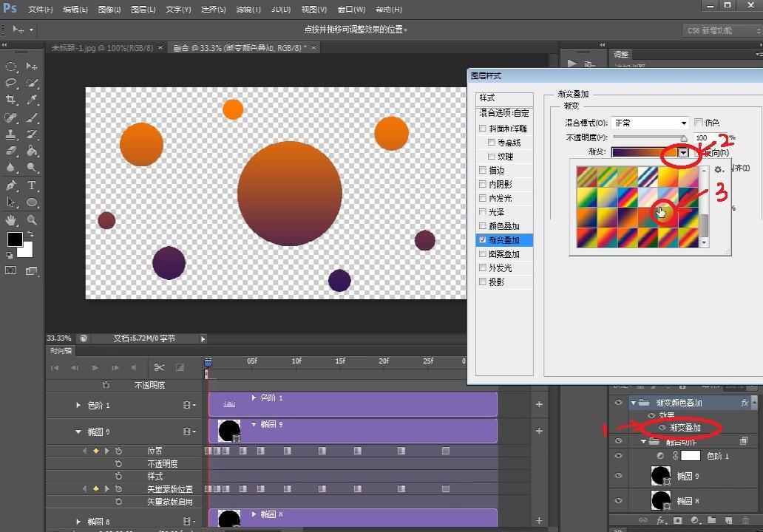763x532 pixels.
Task: Select the Lasso tool
Action: point(11,83)
